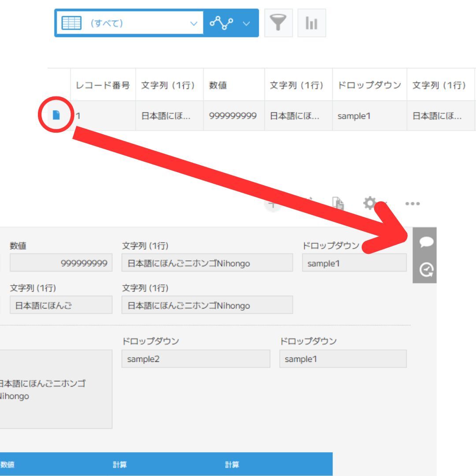This screenshot has height=476, width=476.
Task: Click the 数値 header in the blue table bar
Action: click(x=7, y=465)
